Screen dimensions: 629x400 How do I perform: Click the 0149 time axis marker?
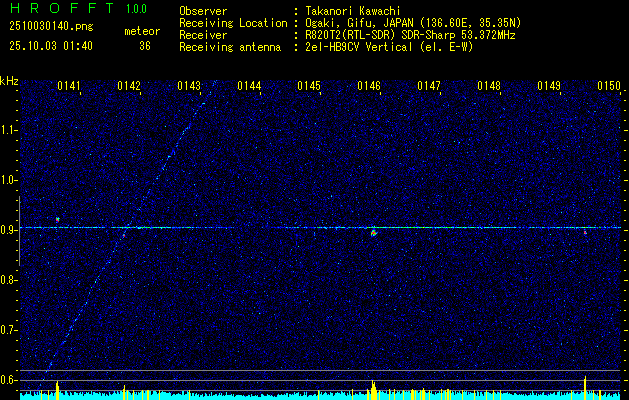(x=549, y=86)
